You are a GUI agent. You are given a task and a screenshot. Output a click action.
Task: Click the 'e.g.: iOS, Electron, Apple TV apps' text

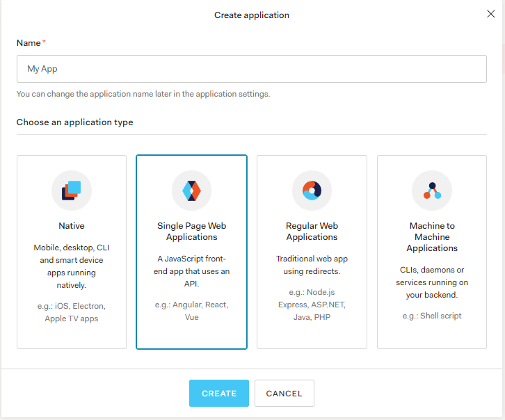[72, 312]
